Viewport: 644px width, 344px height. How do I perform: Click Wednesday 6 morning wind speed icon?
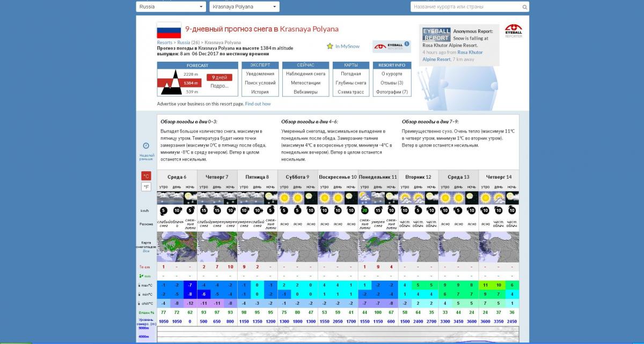click(164, 210)
